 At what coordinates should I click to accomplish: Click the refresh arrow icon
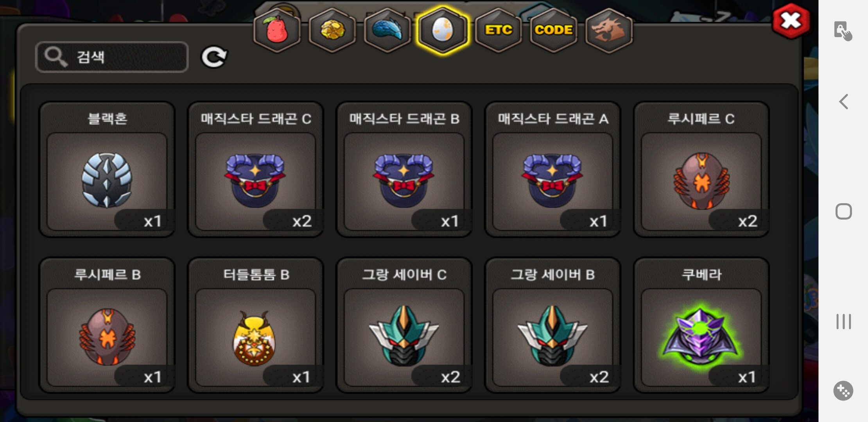tap(214, 57)
